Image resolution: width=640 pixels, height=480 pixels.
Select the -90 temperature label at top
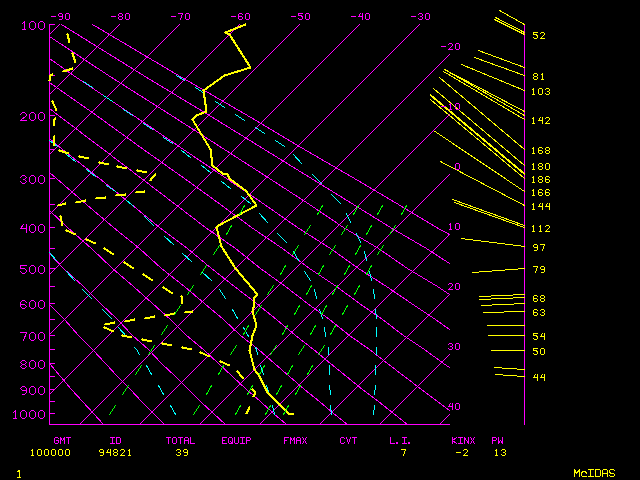tap(61, 17)
